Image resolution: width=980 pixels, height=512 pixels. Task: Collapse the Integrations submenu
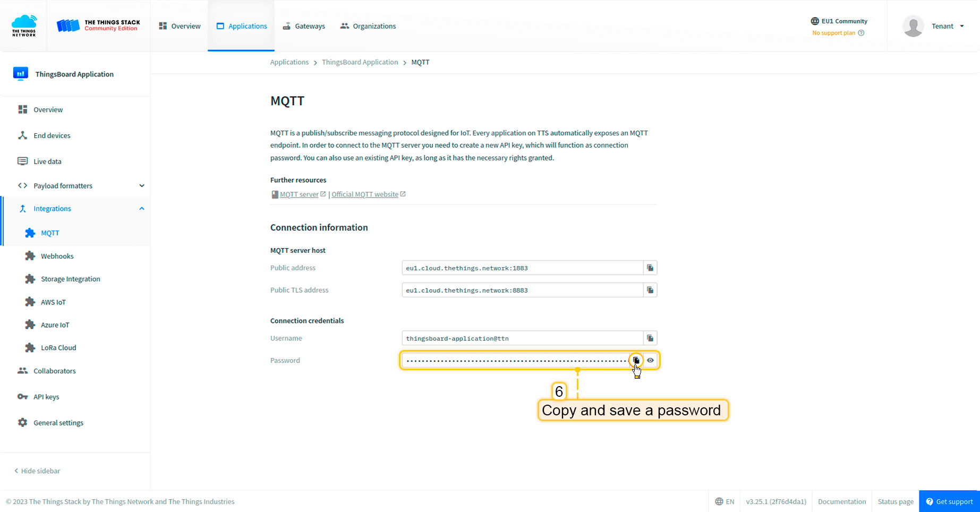[x=142, y=209]
